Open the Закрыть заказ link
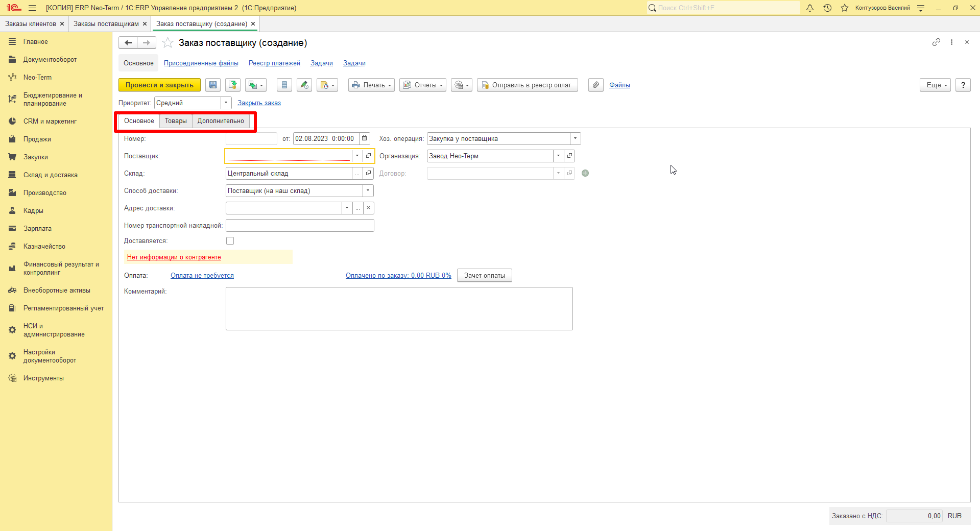The width and height of the screenshot is (980, 531). pos(259,103)
